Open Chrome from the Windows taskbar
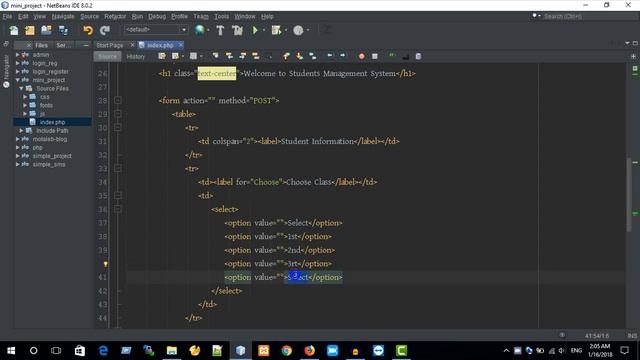Viewport: 640px width, 360px height. [x=287, y=351]
